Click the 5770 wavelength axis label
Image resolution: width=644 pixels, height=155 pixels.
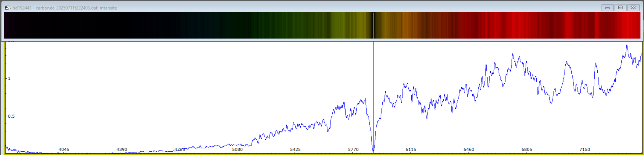[x=353, y=149]
